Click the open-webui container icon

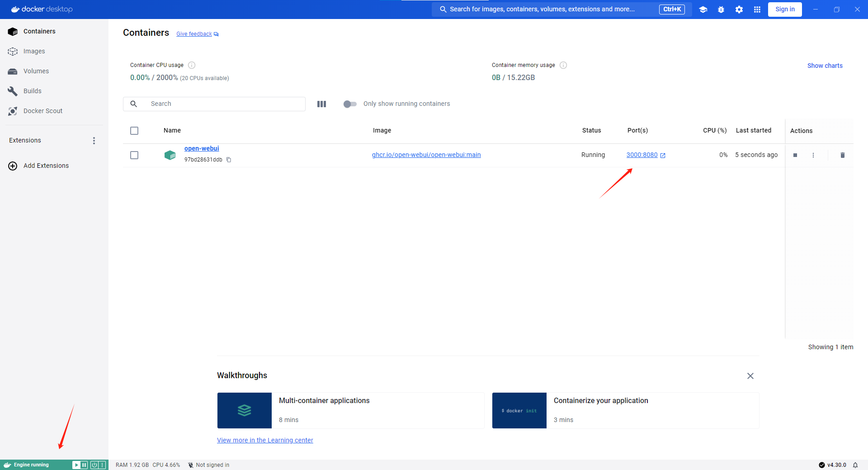[170, 155]
